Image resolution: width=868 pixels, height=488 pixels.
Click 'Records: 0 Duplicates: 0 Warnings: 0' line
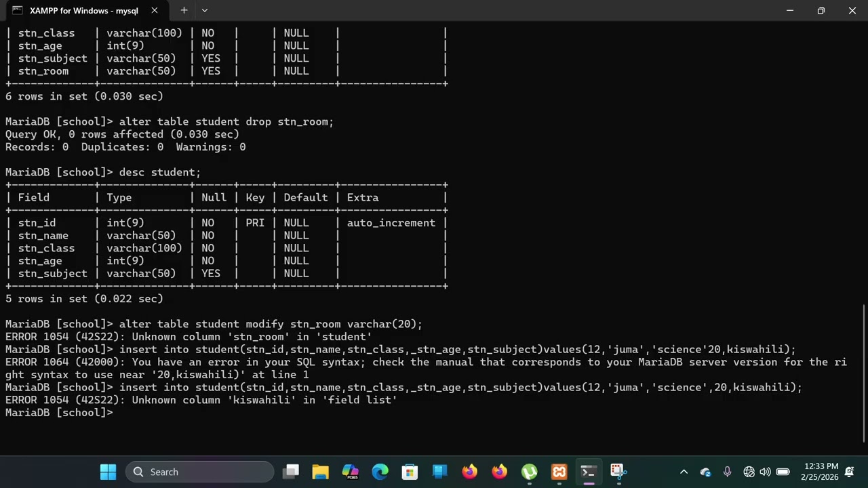(125, 147)
